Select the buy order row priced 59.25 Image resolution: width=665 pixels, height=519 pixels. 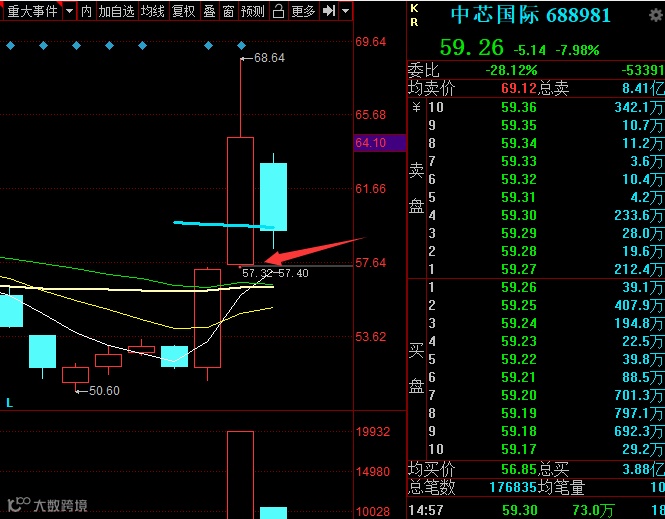point(545,305)
